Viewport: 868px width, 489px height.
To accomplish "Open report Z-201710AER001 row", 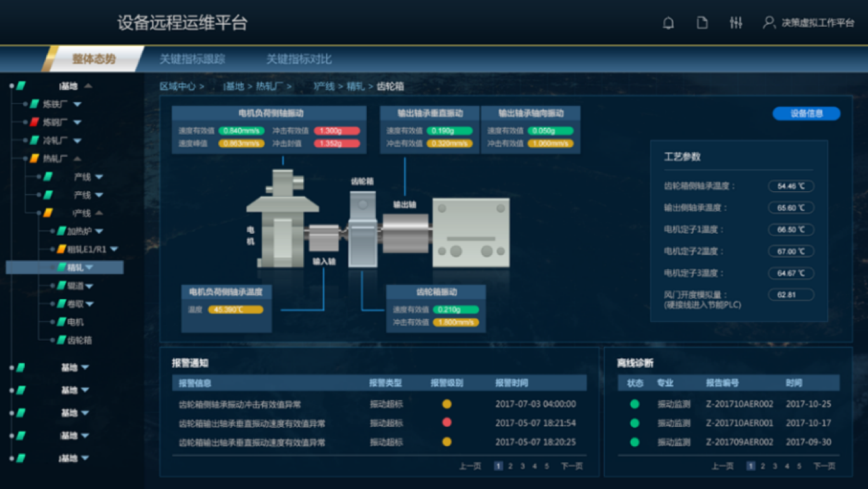I will [739, 423].
